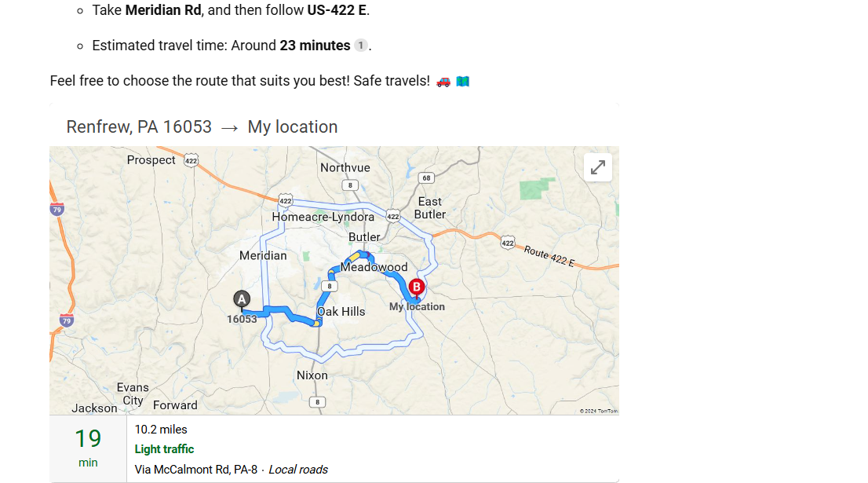868x483 pixels.
Task: Click the Butler city label on map
Action: (x=364, y=237)
